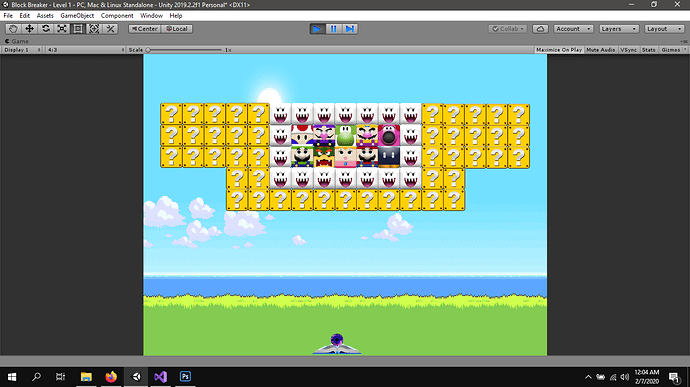
Task: Open Layers dropdown
Action: click(x=619, y=29)
